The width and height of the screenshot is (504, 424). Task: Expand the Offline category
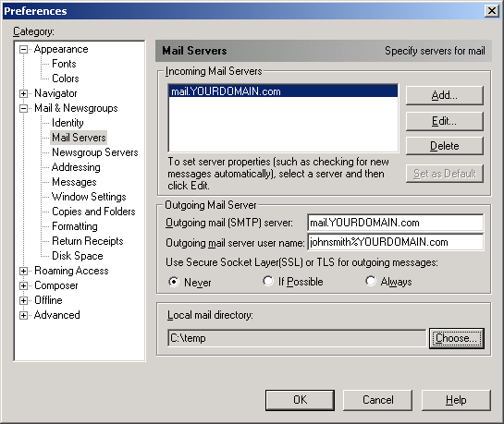coord(23,301)
